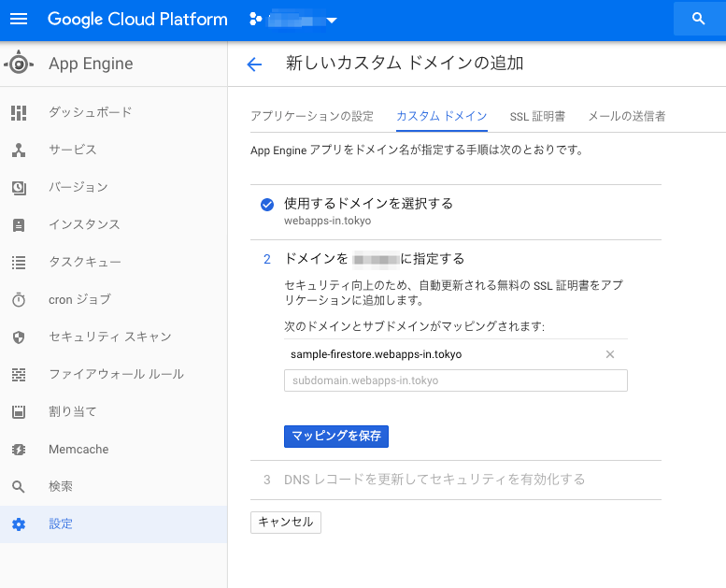Image resolution: width=726 pixels, height=588 pixels.
Task: Select ファイアウォール ルール sidebar entry
Action: pos(113,374)
